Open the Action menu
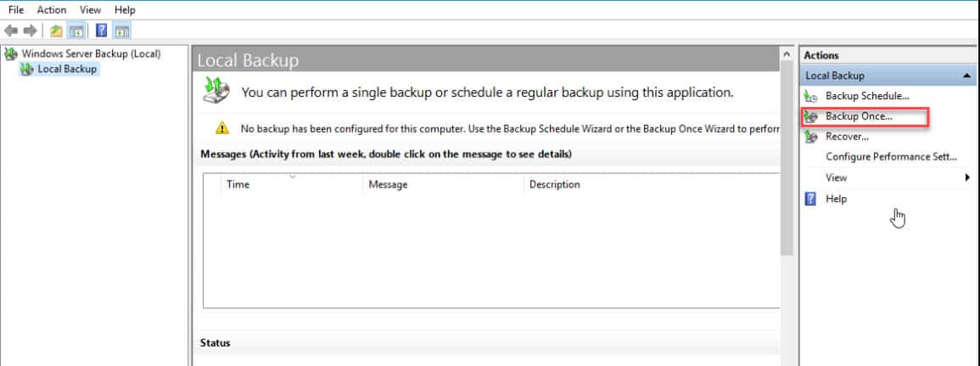The height and width of the screenshot is (366, 980). tap(51, 10)
